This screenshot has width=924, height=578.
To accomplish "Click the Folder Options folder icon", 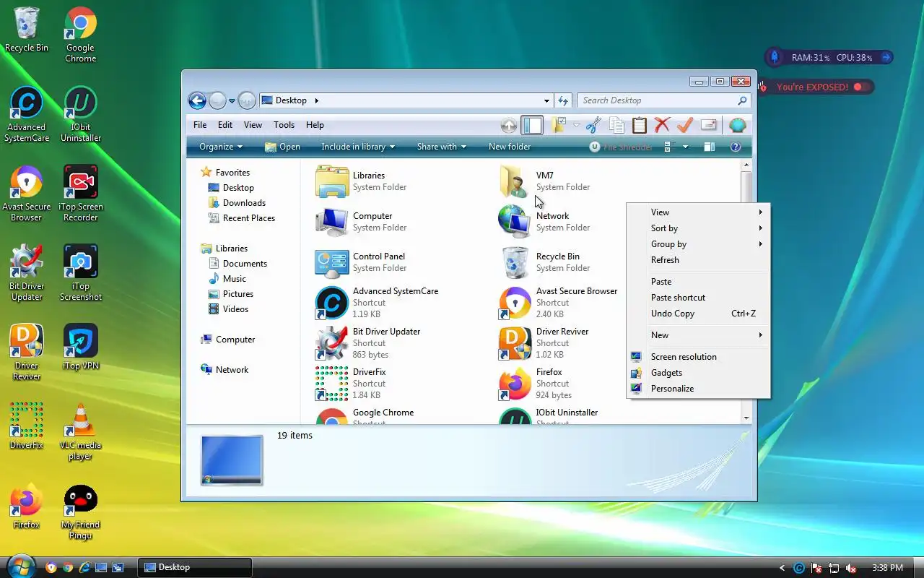I will click(x=558, y=125).
